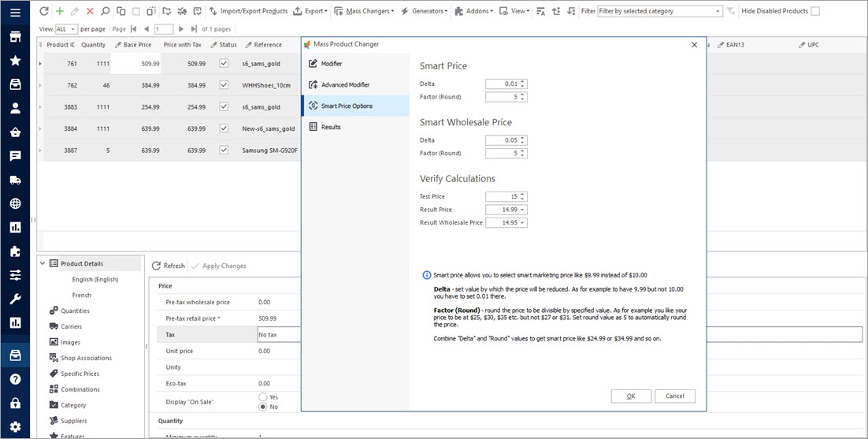The image size is (868, 439).
Task: Switch to the Modifier tab
Action: point(355,64)
